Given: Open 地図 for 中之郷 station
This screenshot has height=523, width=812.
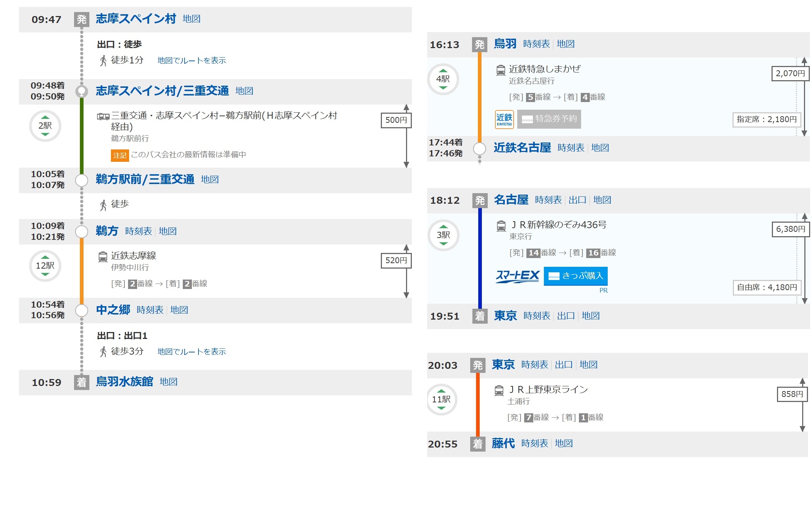Looking at the screenshot, I should coord(179,310).
